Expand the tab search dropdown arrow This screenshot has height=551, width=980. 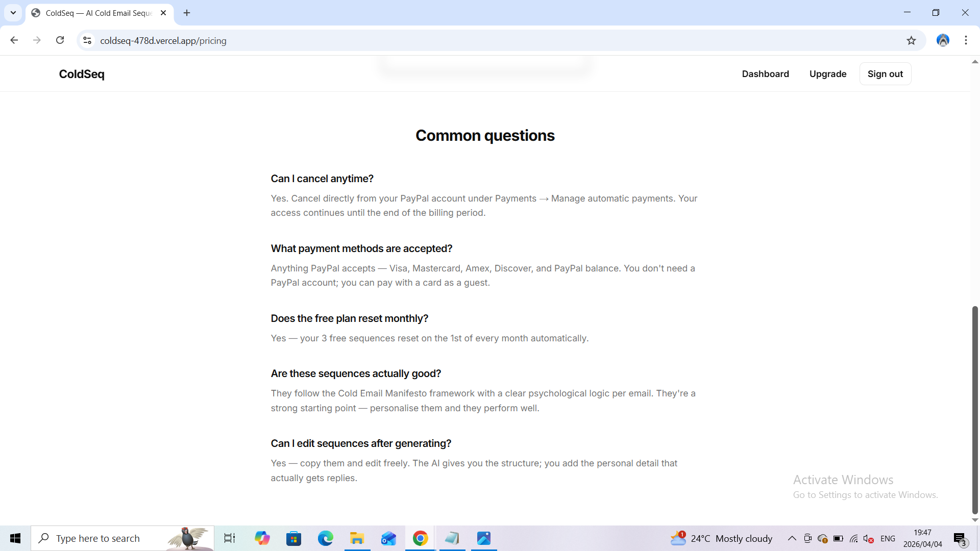[x=13, y=13]
